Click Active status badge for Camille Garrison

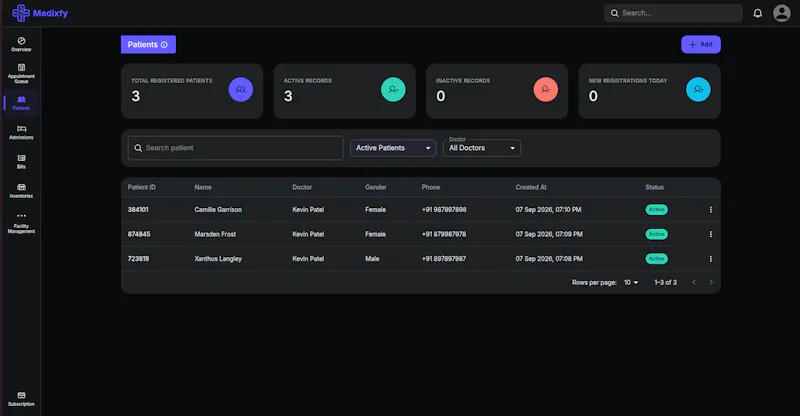click(656, 210)
